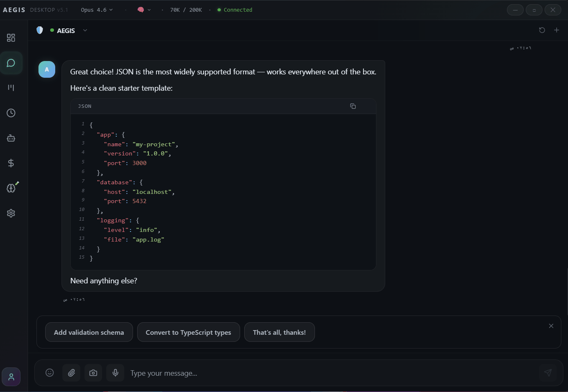
Task: Click the 70K / 200K token counter
Action: [x=186, y=10]
